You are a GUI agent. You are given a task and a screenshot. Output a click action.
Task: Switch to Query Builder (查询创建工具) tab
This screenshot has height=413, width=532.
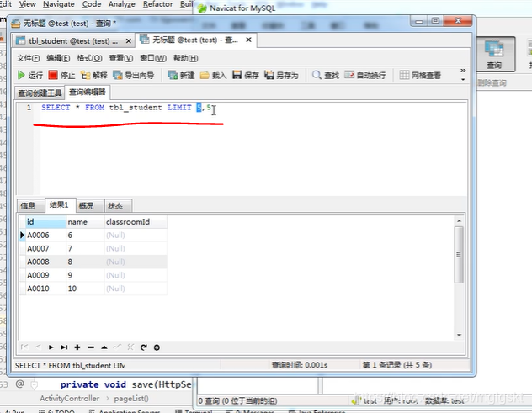click(x=40, y=93)
